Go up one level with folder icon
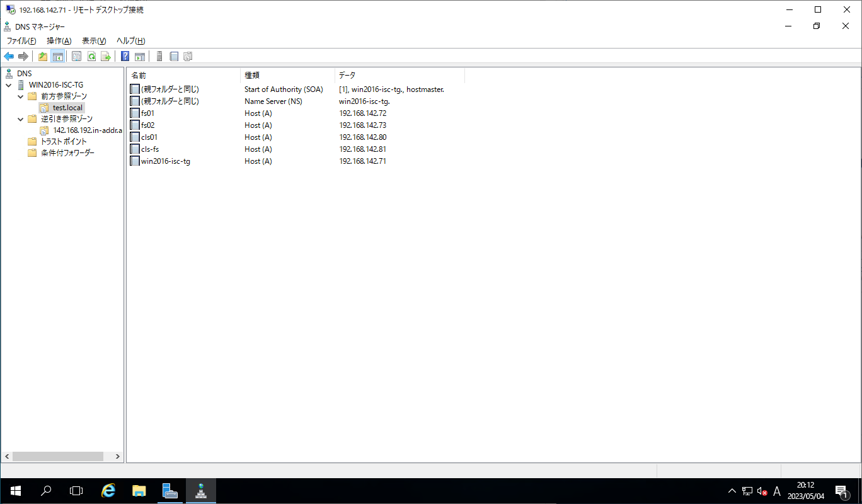This screenshot has height=504, width=862. point(43,57)
